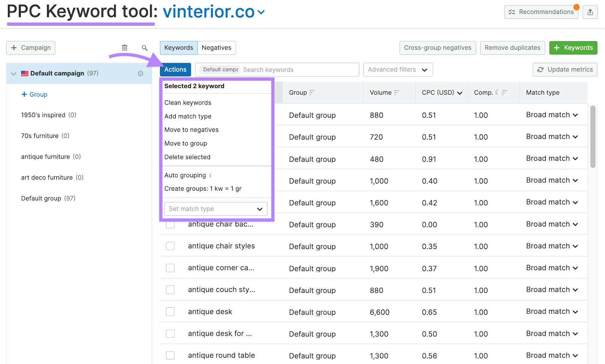605x364 pixels.
Task: Select 70s furniture group
Action: [45, 136]
